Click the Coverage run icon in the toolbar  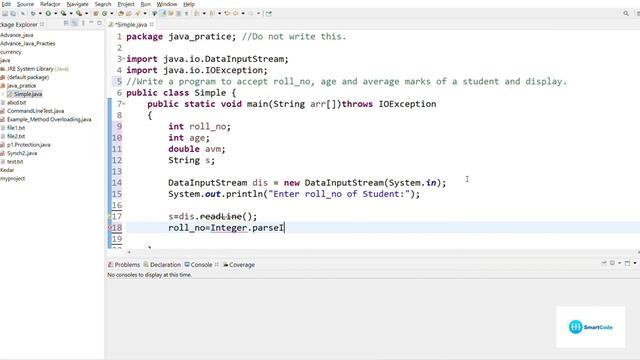(63, 13)
